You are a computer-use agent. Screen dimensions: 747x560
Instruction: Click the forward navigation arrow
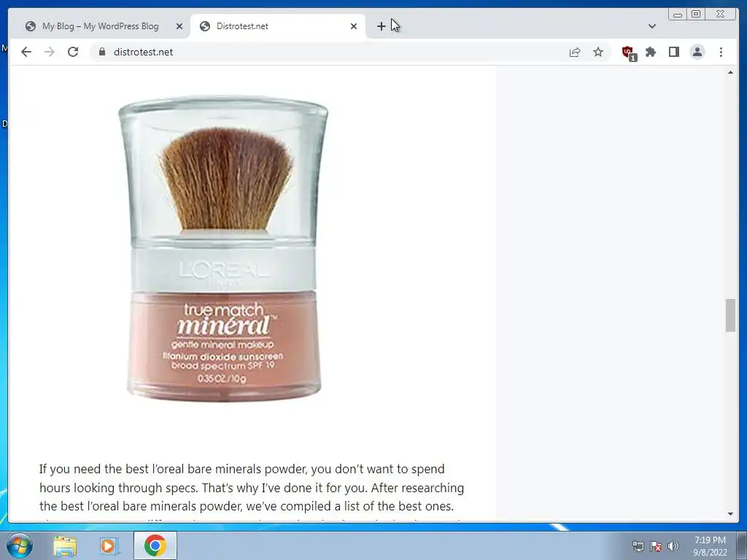[50, 52]
